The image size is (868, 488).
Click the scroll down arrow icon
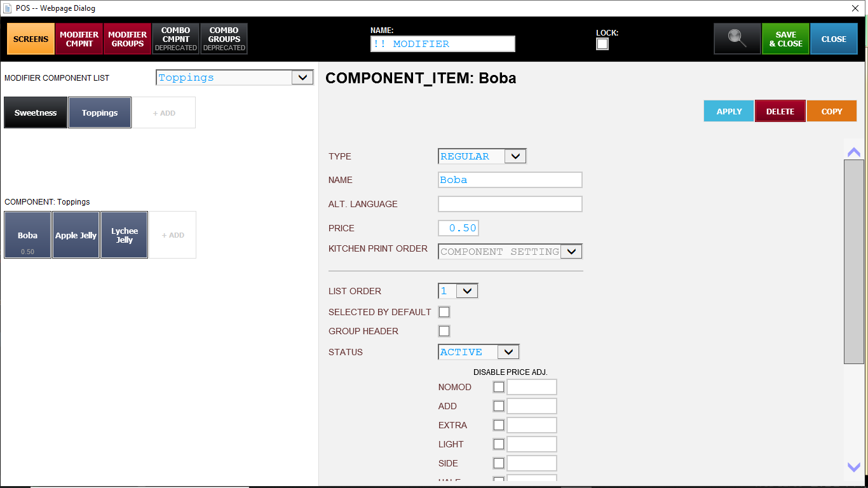854,467
